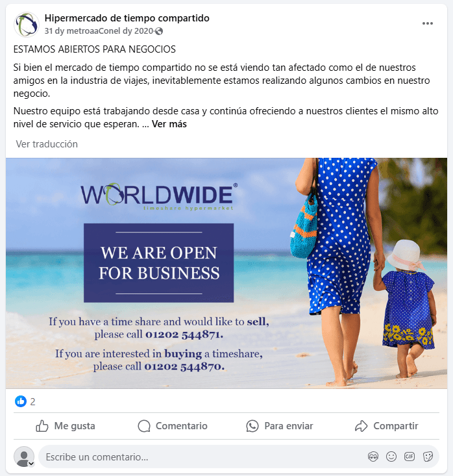The width and height of the screenshot is (453, 476).
Task: Click Ver traducción to translate post
Action: pyautogui.click(x=47, y=144)
